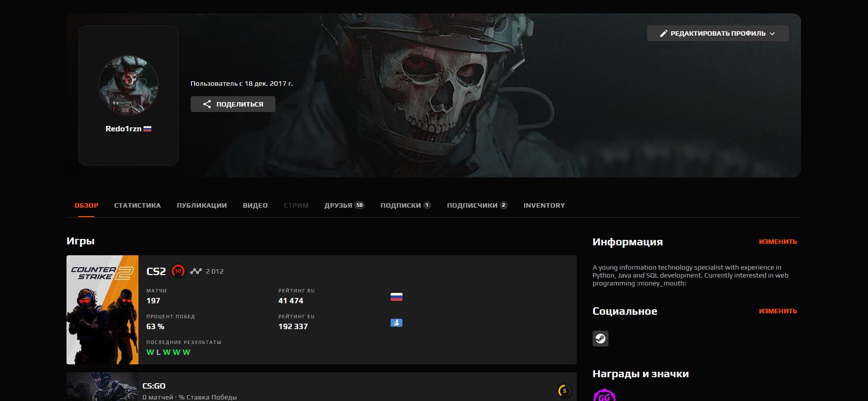868x401 pixels.
Task: Click the CS:GO skill level 5 badge
Action: click(x=564, y=391)
